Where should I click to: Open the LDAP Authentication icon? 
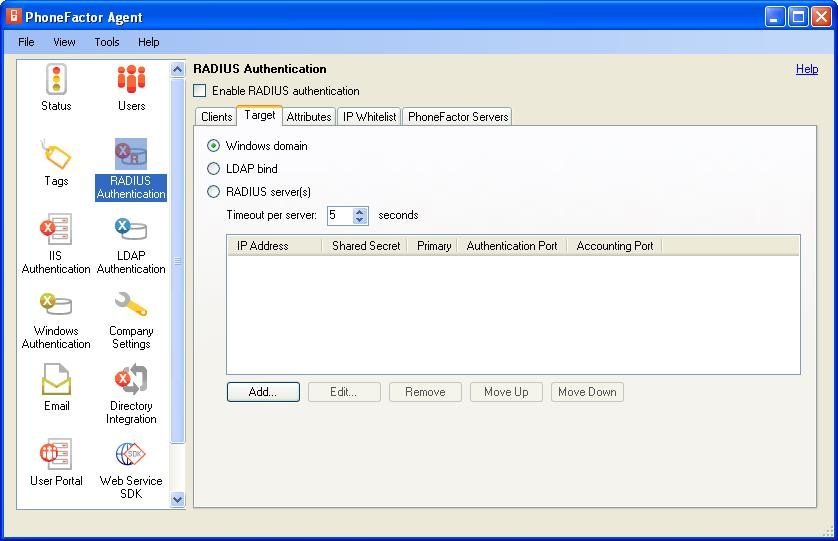pos(131,229)
